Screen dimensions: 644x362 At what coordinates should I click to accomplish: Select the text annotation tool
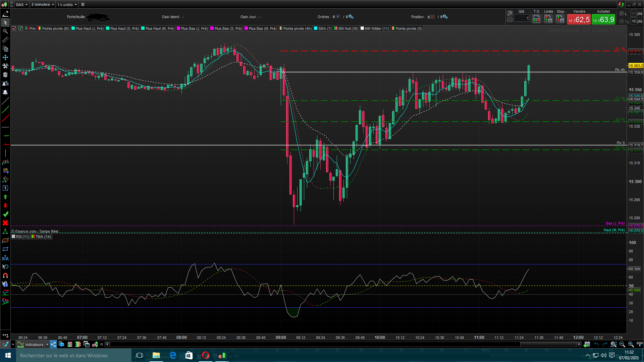(5, 188)
